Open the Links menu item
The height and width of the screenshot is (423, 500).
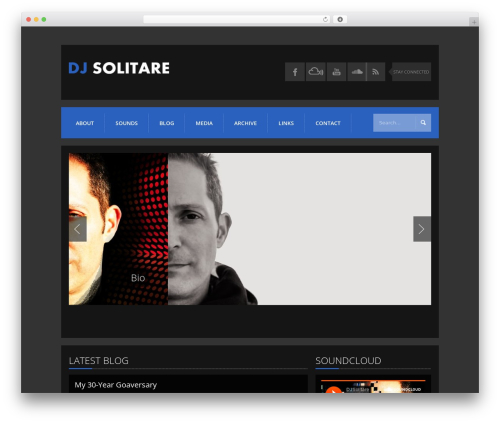(x=286, y=123)
